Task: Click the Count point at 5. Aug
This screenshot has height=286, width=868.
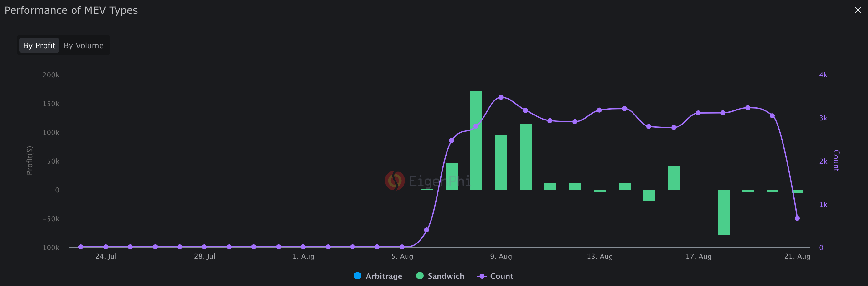Action: (402, 247)
